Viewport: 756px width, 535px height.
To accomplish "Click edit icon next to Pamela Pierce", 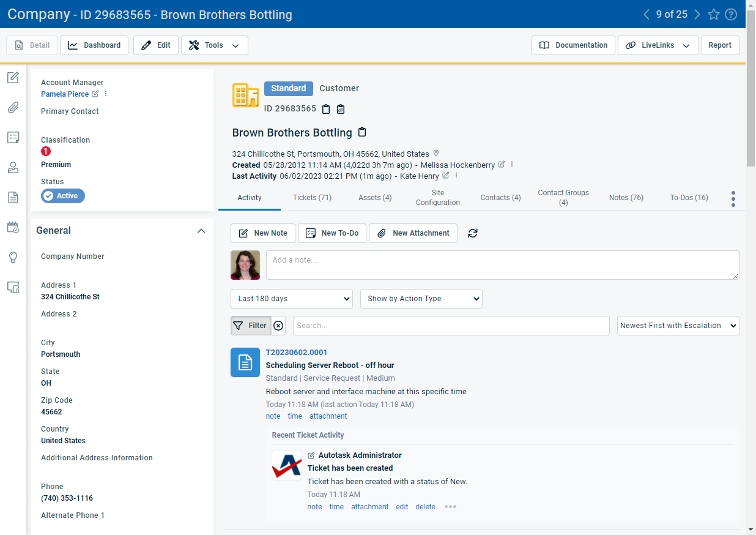I will point(95,94).
